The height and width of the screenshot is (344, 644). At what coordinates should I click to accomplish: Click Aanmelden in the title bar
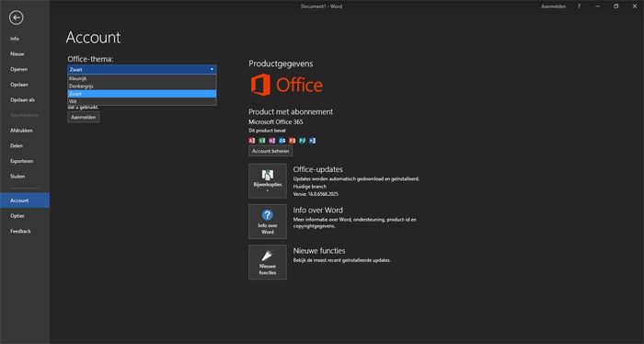[x=553, y=6]
